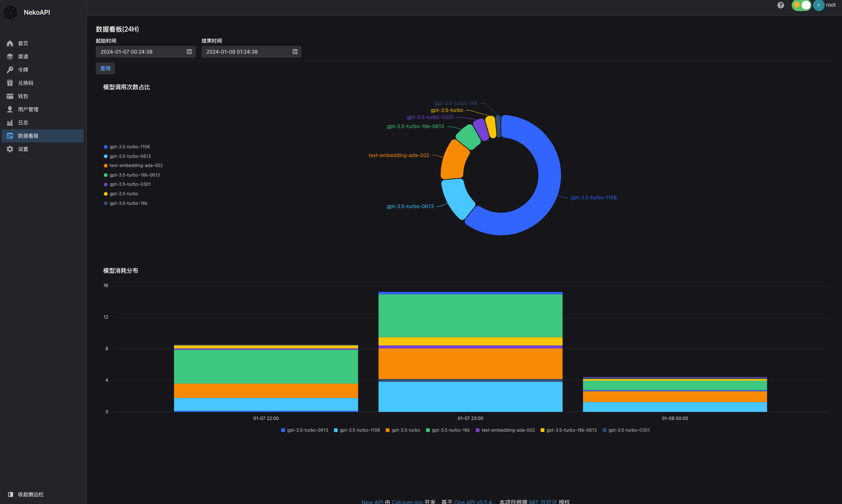Screen dimensions: 842x504
Task: Toggle gpt-3.5-turbo in pie legend
Action: [x=121, y=194]
